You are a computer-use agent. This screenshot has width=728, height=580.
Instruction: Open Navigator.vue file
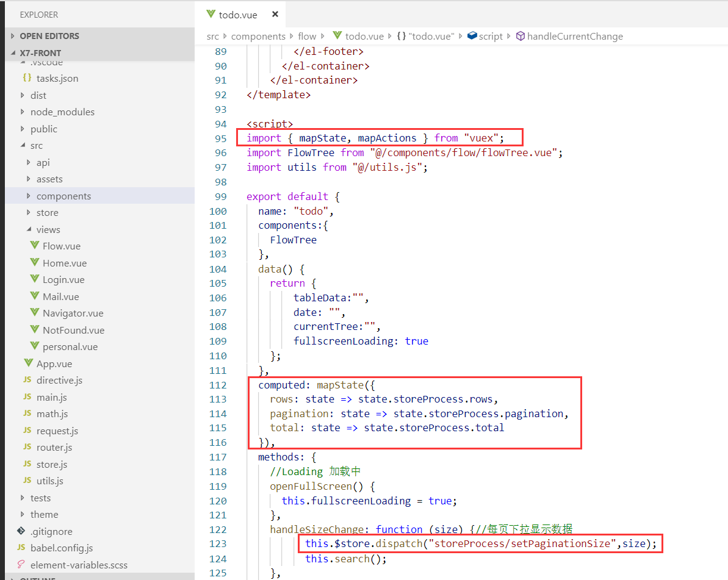point(73,313)
